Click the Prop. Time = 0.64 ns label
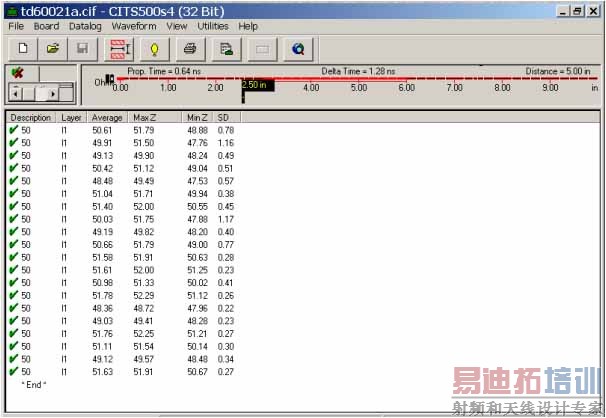This screenshot has height=418, width=606. [164, 71]
